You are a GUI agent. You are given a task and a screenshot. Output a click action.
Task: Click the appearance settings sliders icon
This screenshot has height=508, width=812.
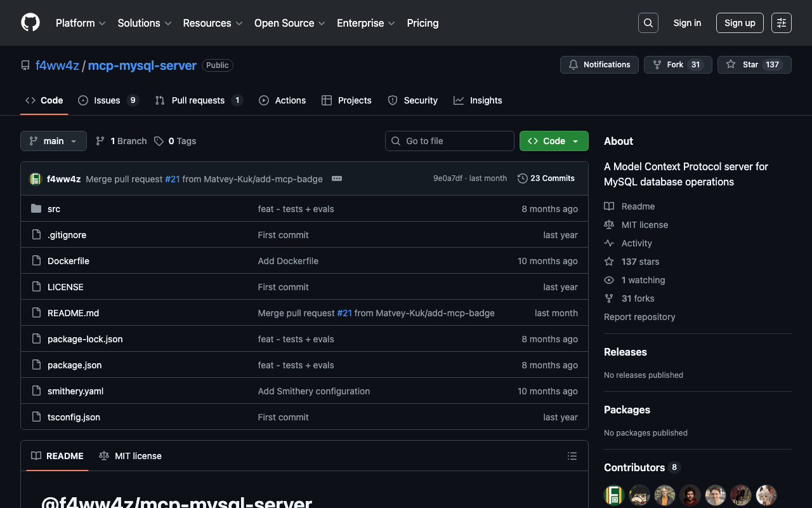coord(781,23)
